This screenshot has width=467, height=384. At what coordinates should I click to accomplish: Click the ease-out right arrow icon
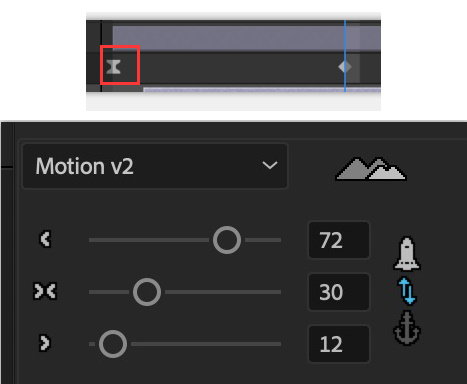45,343
